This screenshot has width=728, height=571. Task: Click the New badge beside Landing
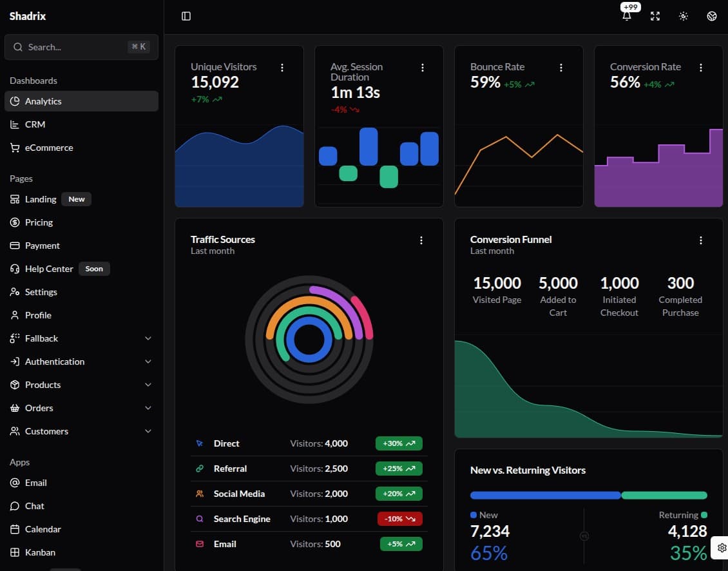pos(77,199)
